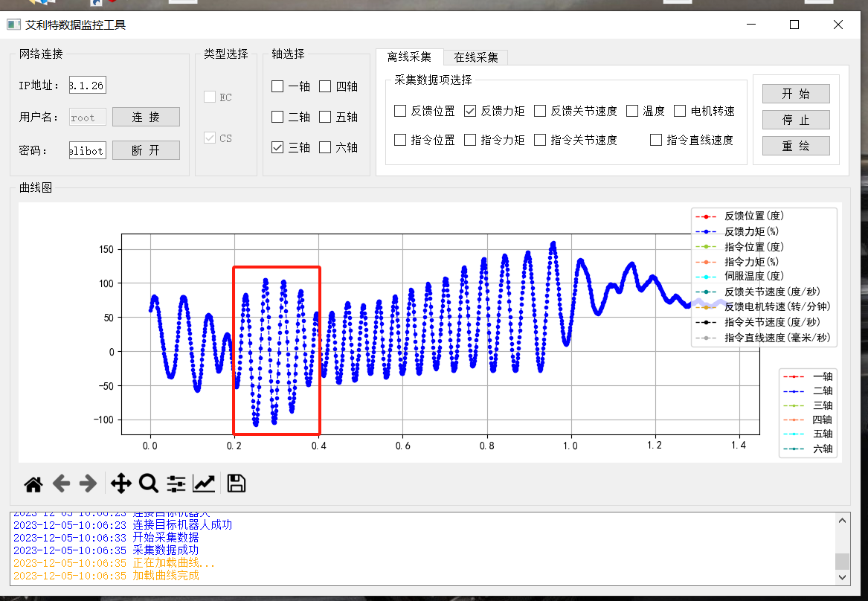868x601 pixels.
Task: Activate the Zoom magnifier tool
Action: pyautogui.click(x=149, y=484)
